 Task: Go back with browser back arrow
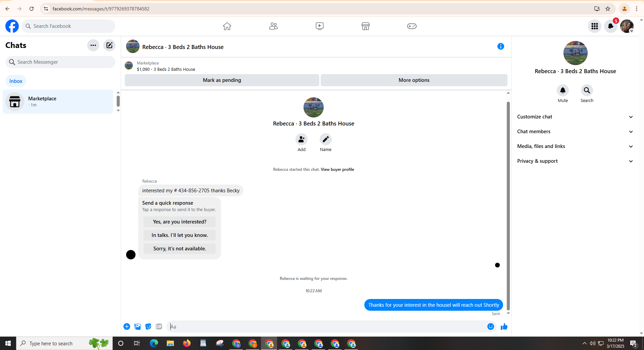[x=7, y=9]
